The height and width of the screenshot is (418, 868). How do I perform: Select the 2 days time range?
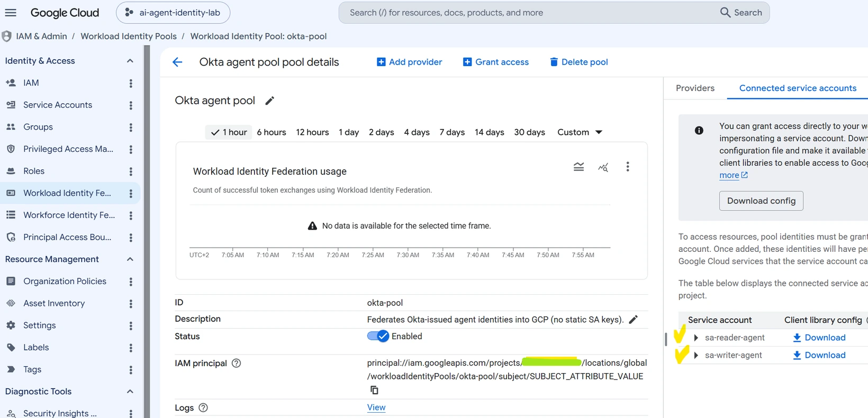click(x=382, y=132)
